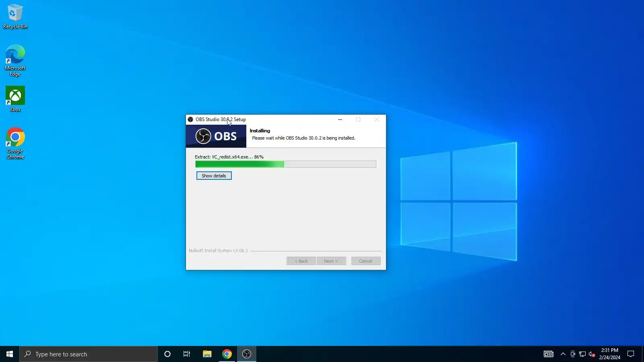Open the Windows Start menu
This screenshot has height=362, width=644.
10,354
